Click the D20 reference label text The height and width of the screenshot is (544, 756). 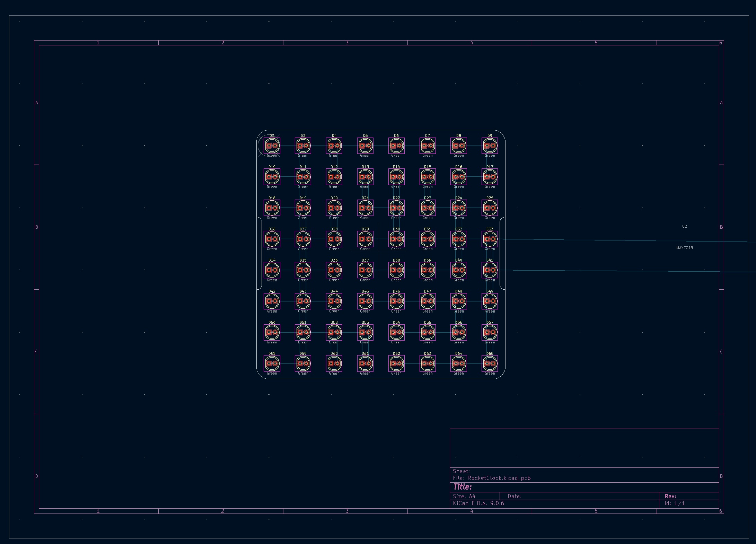334,198
